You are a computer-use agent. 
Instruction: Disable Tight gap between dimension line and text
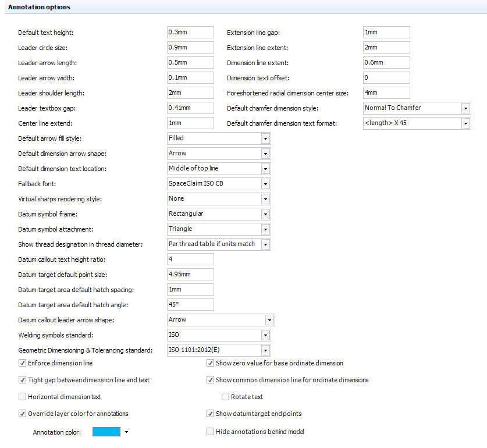(x=23, y=380)
